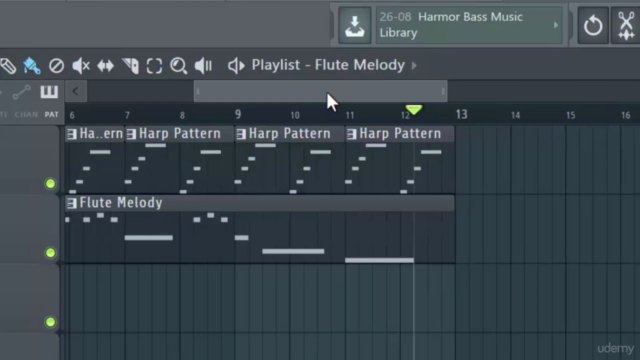The height and width of the screenshot is (360, 640).
Task: Open first Ha..ern pattern clip menu
Action: pyautogui.click(x=72, y=134)
